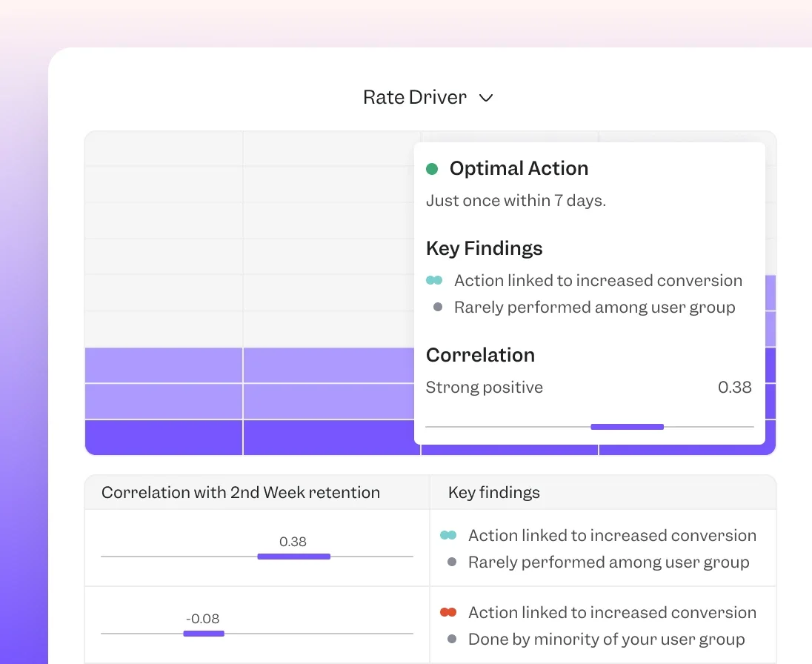Click the red double-dot icon in second table row

point(448,612)
